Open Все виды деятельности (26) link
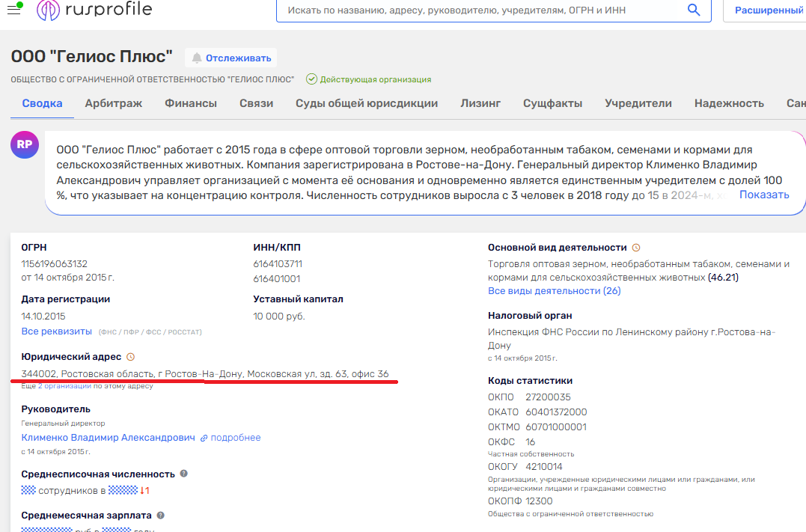 (554, 291)
